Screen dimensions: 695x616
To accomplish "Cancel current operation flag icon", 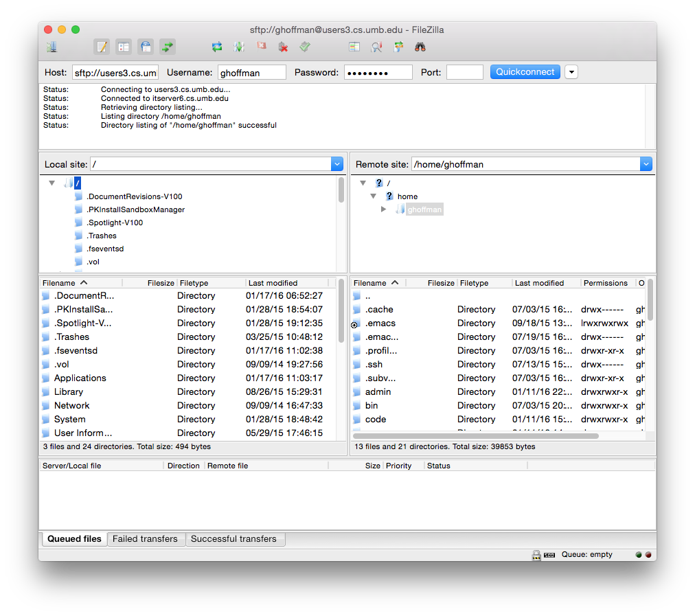I will click(x=262, y=46).
